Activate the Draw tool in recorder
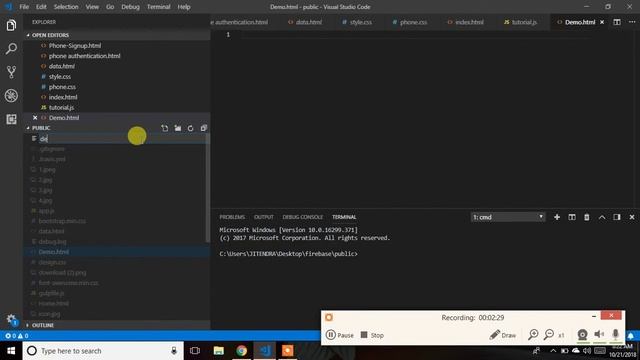This screenshot has width=640, height=360. [502, 335]
